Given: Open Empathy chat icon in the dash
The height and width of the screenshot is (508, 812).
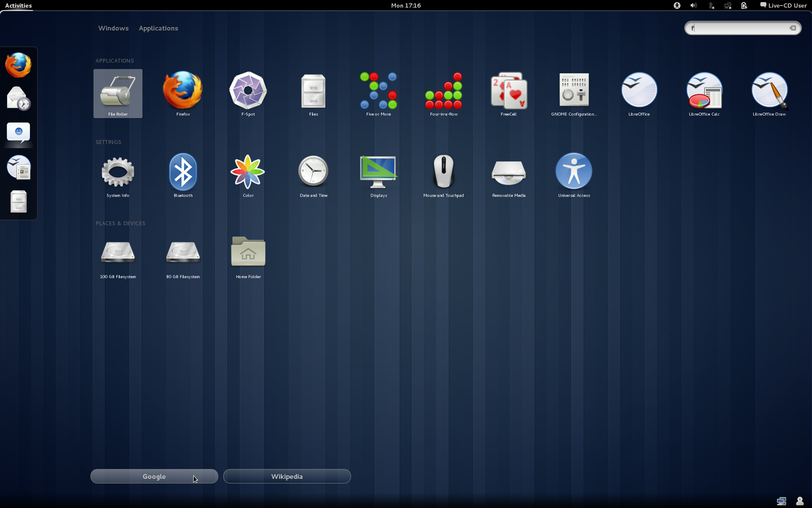Looking at the screenshot, I should point(19,133).
